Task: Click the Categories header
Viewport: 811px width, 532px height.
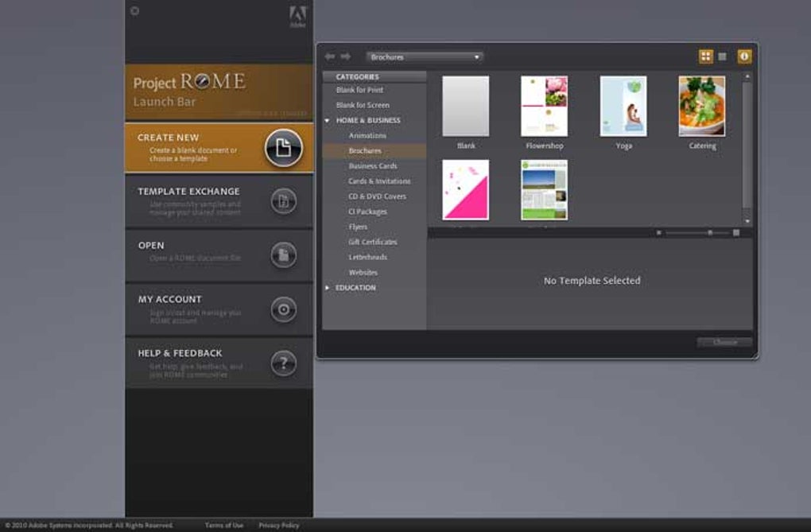Action: pos(374,76)
